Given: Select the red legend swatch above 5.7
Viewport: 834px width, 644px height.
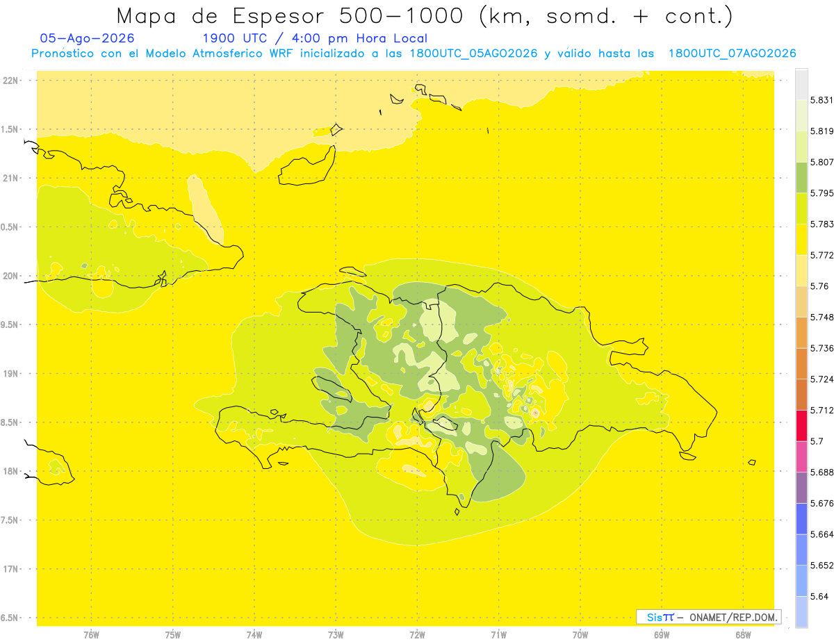Looking at the screenshot, I should pos(801,425).
